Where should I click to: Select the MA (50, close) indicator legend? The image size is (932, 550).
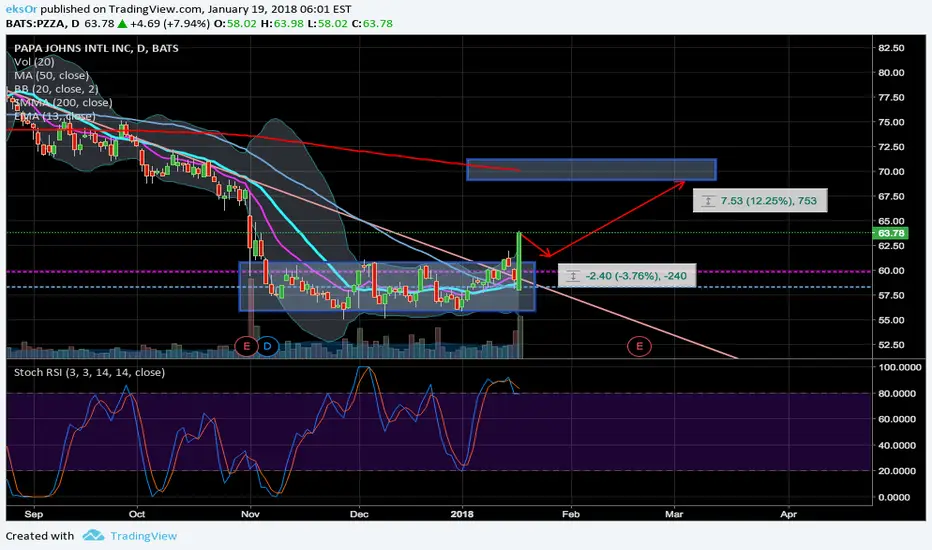(x=51, y=76)
